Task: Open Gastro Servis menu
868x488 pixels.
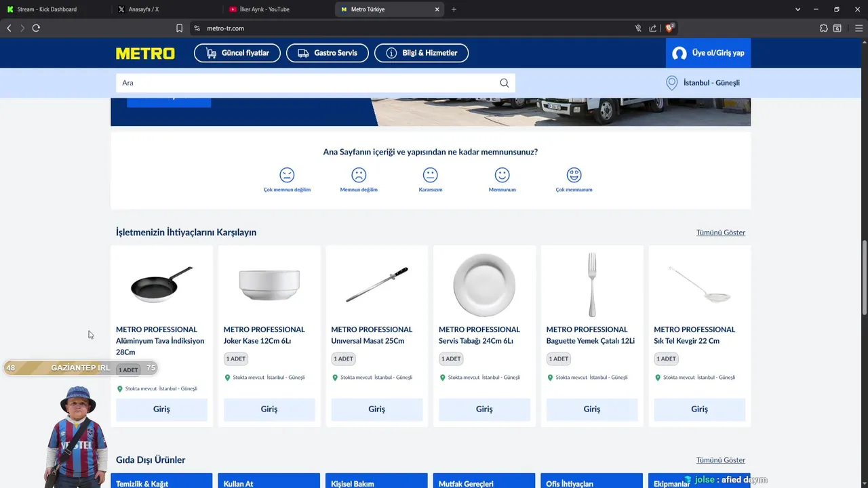Action: click(328, 53)
